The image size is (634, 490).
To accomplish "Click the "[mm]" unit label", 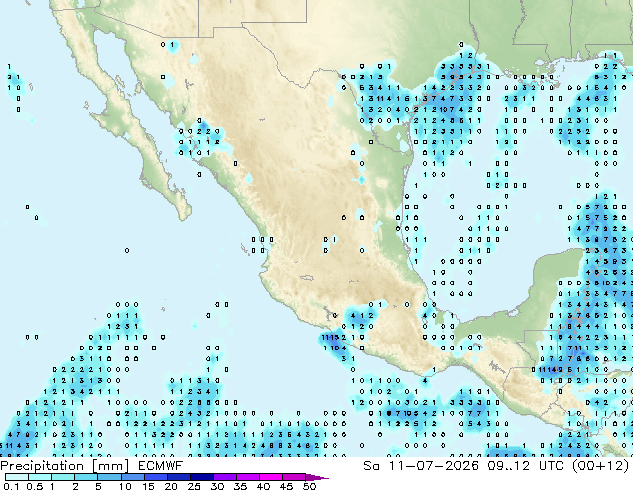I will [111, 466].
